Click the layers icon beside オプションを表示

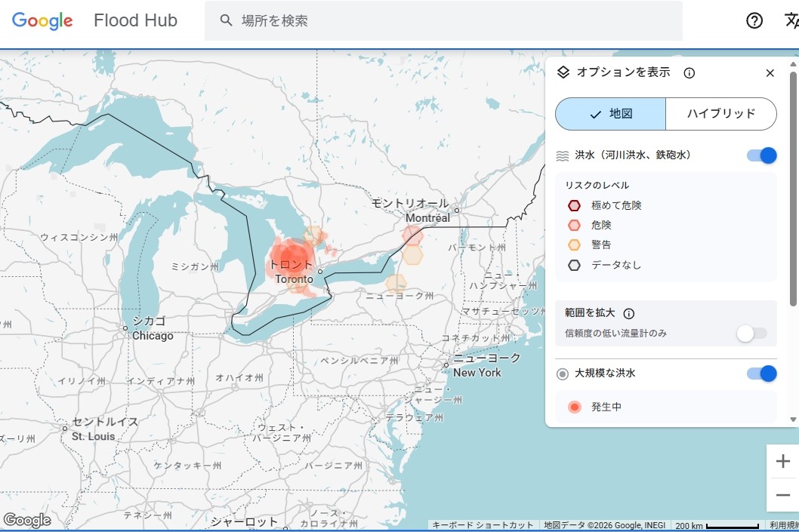point(563,72)
